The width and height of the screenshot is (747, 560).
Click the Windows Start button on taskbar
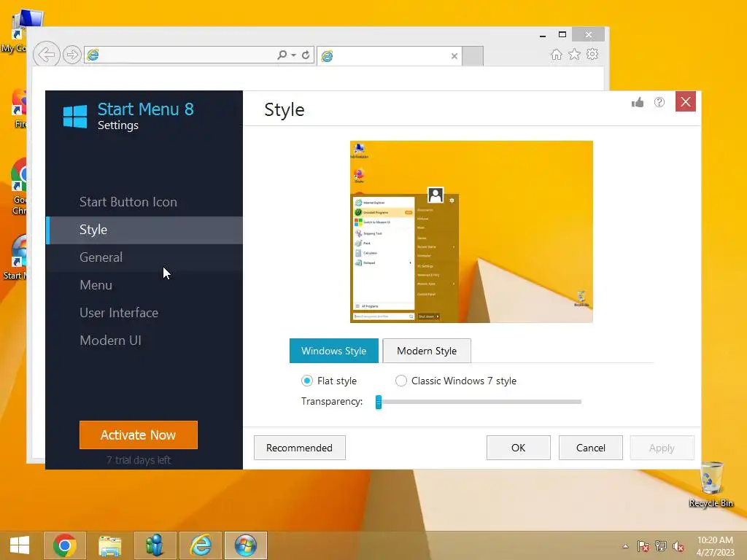click(20, 545)
